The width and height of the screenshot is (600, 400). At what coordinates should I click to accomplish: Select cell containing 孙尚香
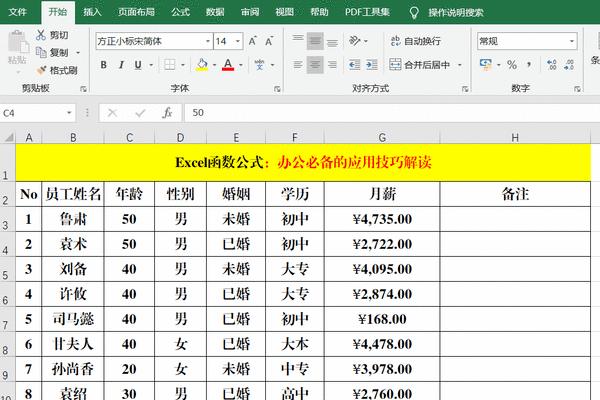(73, 369)
